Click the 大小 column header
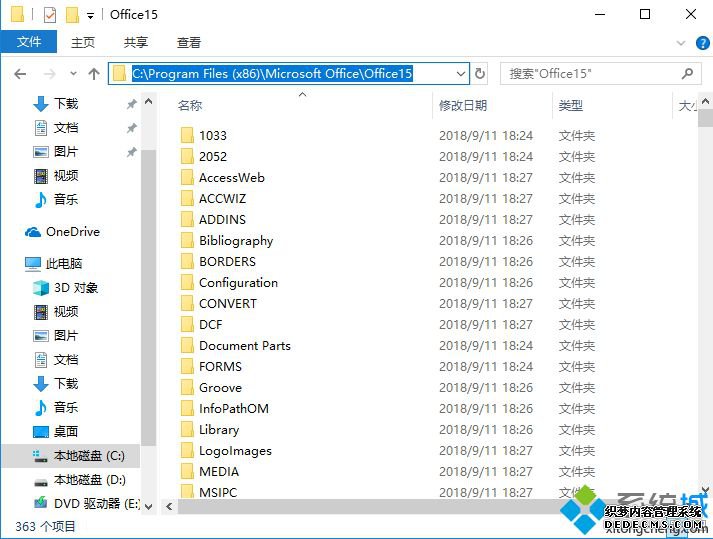 pos(687,106)
